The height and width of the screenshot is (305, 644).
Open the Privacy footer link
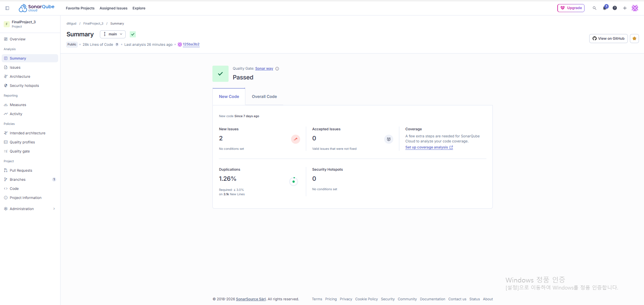pos(346,299)
